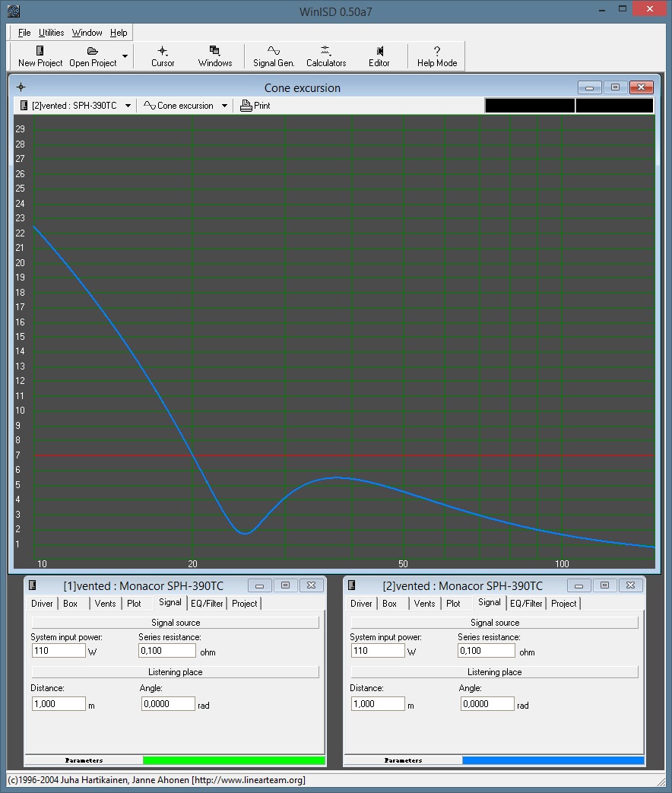Switch to EQ/Filter tab in [2]vented panel
This screenshot has height=793, width=672.
click(x=526, y=604)
